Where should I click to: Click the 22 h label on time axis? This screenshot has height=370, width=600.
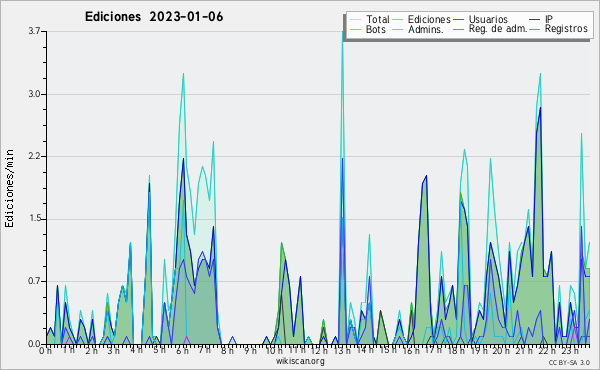click(x=547, y=351)
